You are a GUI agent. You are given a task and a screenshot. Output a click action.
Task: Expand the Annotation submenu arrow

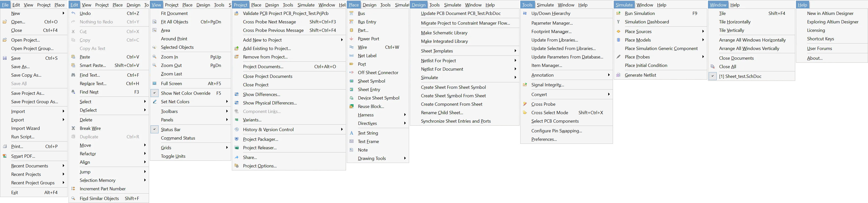tap(608, 75)
